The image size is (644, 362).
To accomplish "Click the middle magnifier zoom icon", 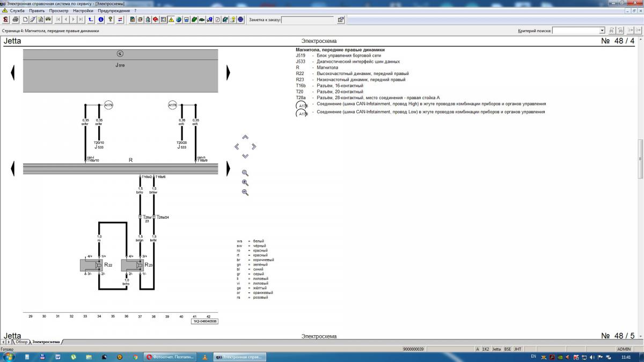I will 245,182.
